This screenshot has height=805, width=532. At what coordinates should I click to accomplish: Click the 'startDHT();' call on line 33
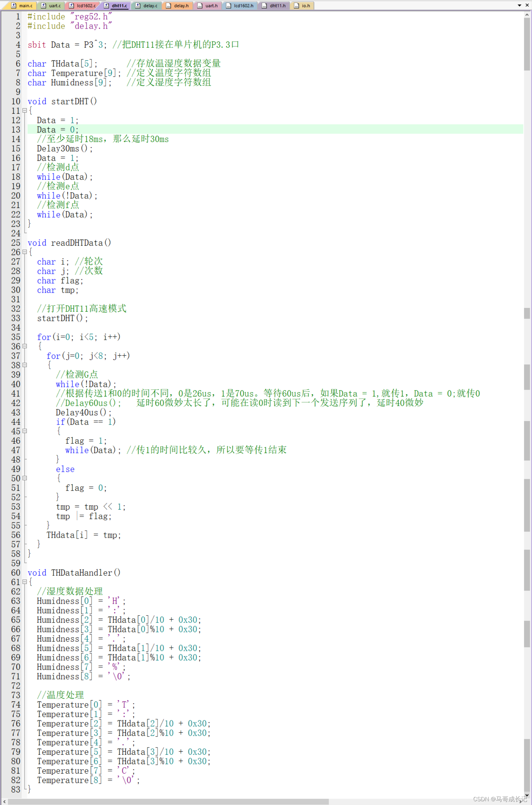pos(63,318)
